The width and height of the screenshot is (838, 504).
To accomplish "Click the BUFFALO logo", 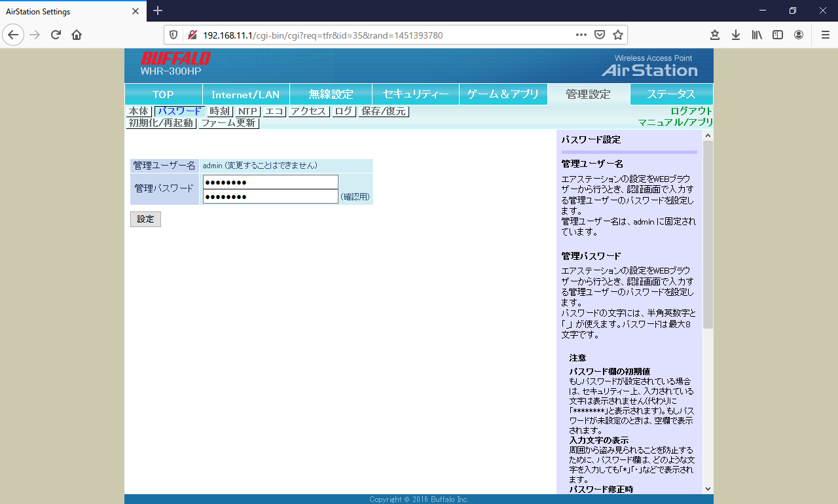I will (x=175, y=58).
